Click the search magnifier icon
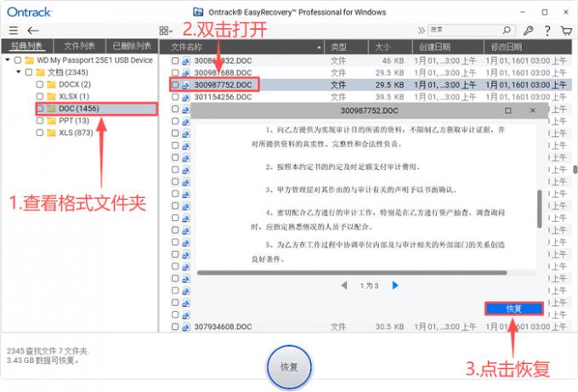This screenshot has width=578, height=392. click(507, 30)
